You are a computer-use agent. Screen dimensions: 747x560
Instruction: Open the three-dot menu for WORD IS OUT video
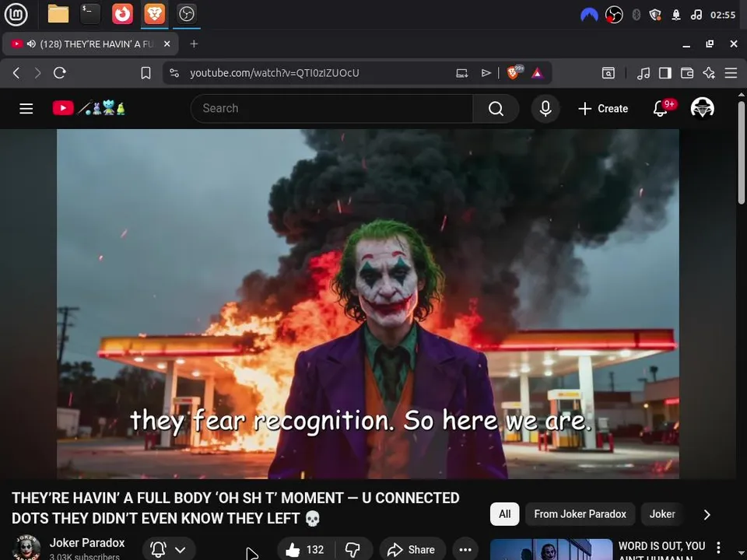(x=718, y=547)
